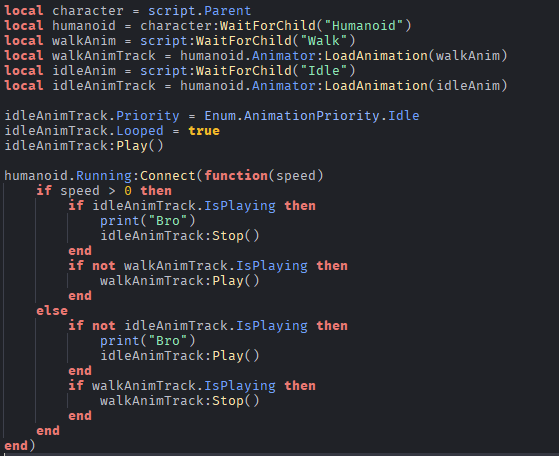Image resolution: width=559 pixels, height=456 pixels.
Task: Click idleAnimTrack:Play() before the Running handler
Action: (84, 145)
